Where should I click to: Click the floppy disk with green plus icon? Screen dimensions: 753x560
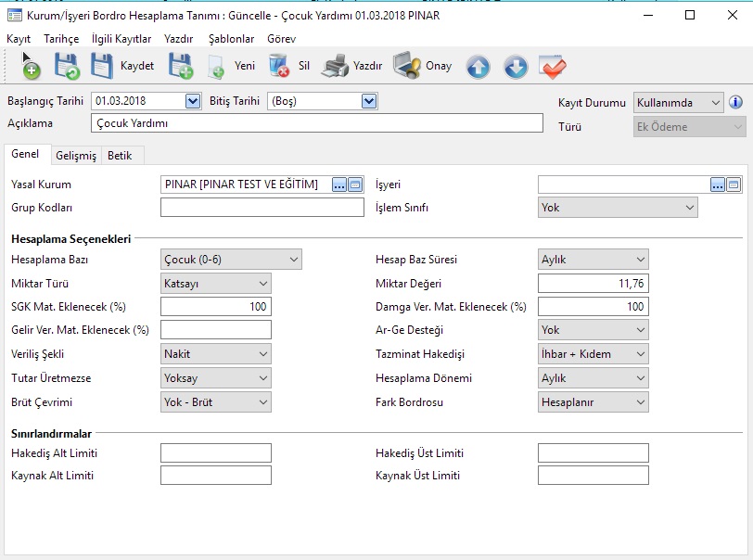[x=181, y=66]
